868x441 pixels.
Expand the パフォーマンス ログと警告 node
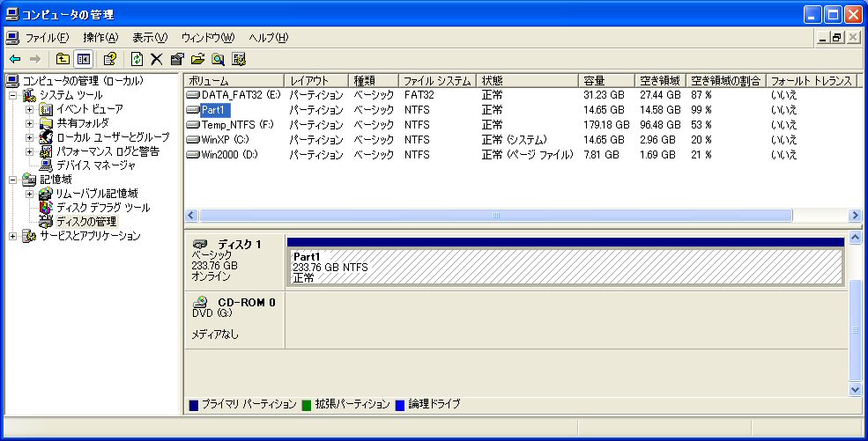click(x=29, y=151)
